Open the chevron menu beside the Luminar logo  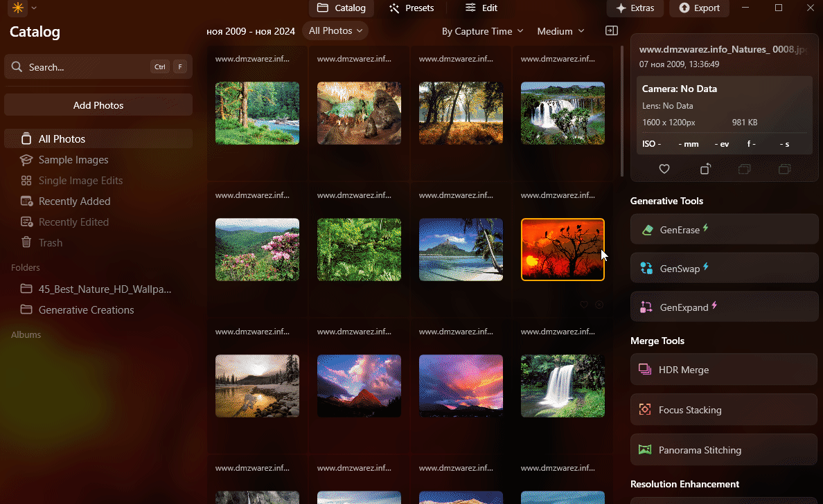(x=34, y=8)
